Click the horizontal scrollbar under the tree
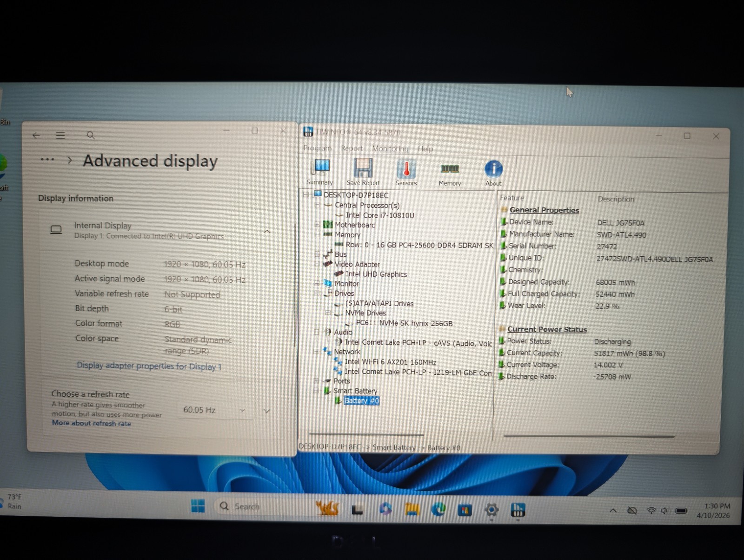Screen dimensions: 744x560 (x=366, y=435)
